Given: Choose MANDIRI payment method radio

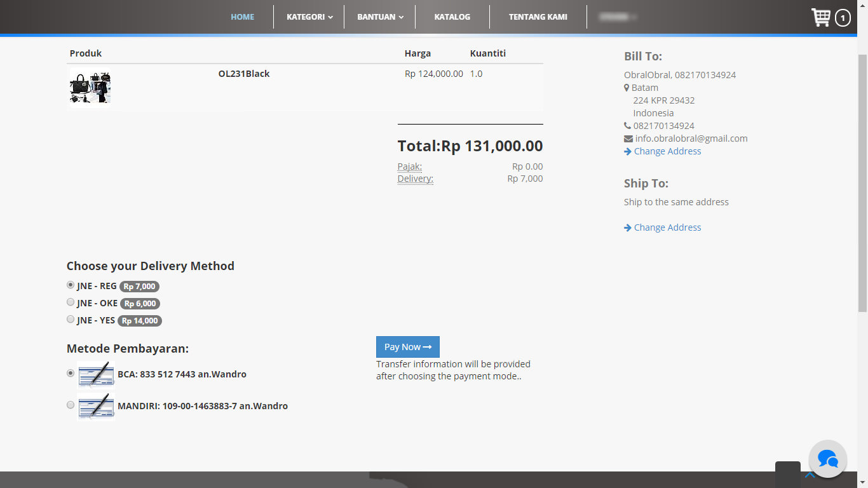Looking at the screenshot, I should click(71, 405).
